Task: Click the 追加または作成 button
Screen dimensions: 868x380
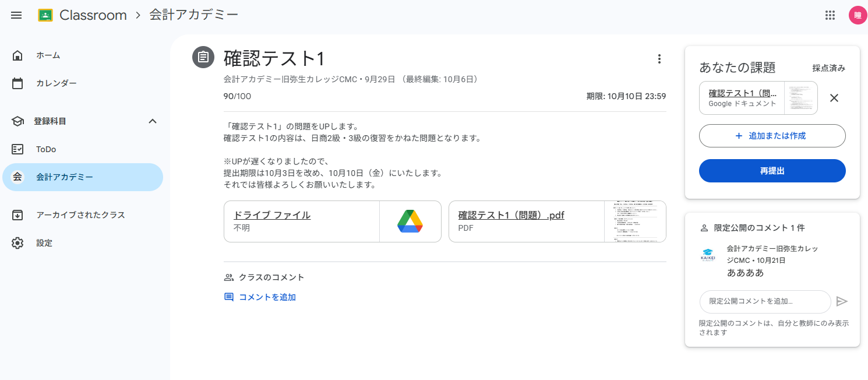Action: pyautogui.click(x=772, y=136)
